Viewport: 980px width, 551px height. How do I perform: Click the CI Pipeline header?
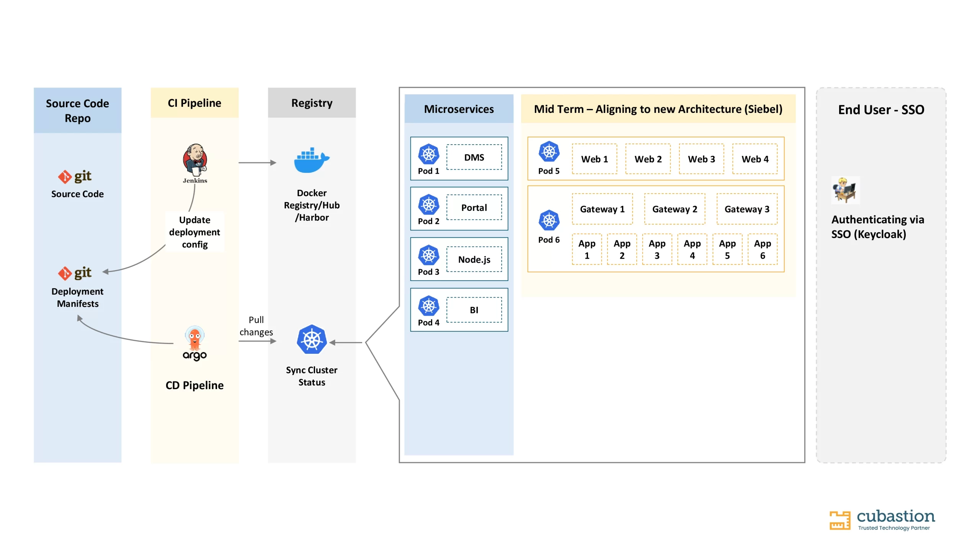194,103
